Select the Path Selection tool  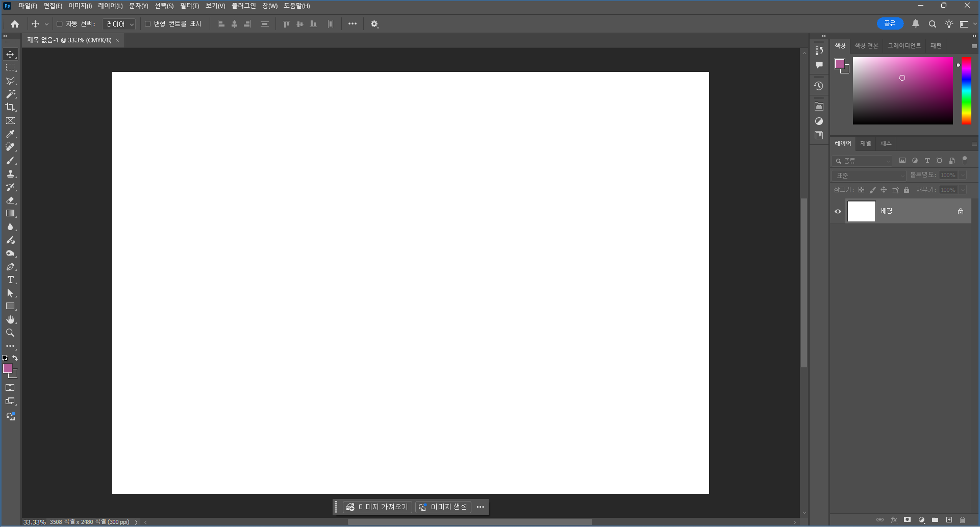10,293
